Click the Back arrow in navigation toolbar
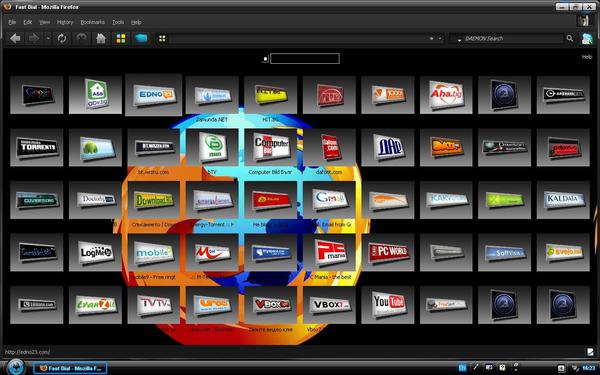The width and height of the screenshot is (600, 375). pos(15,38)
